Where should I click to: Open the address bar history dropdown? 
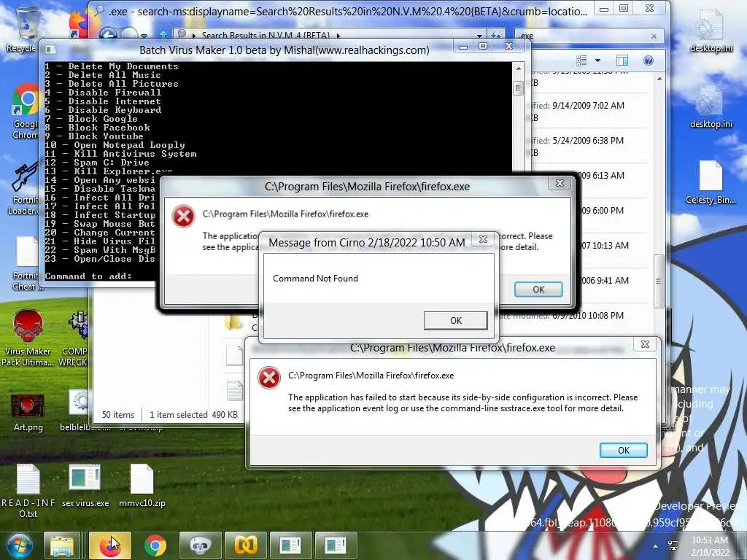click(479, 36)
